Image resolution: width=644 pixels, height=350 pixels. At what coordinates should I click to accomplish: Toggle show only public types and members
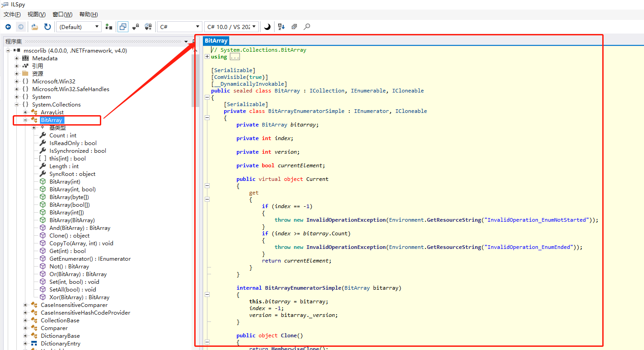point(123,27)
